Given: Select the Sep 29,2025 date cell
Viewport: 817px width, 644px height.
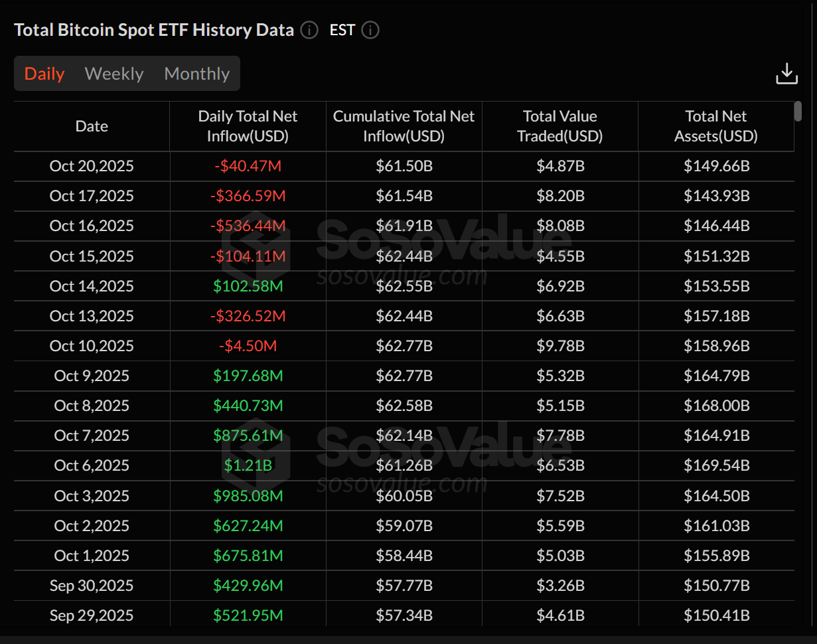Looking at the screenshot, I should pos(91,615).
